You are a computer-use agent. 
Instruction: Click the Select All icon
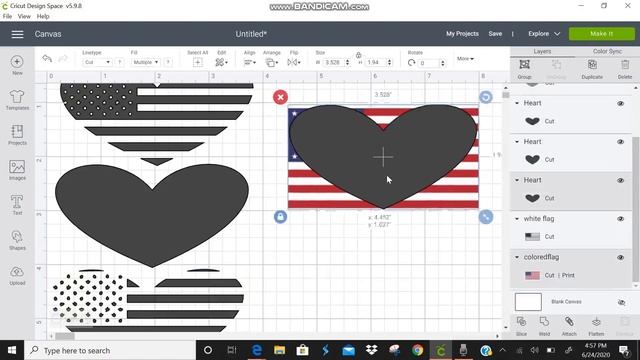tap(198, 62)
